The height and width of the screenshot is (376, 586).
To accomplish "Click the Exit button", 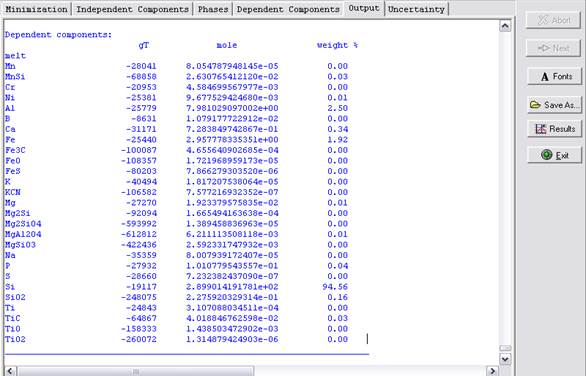I will [555, 155].
